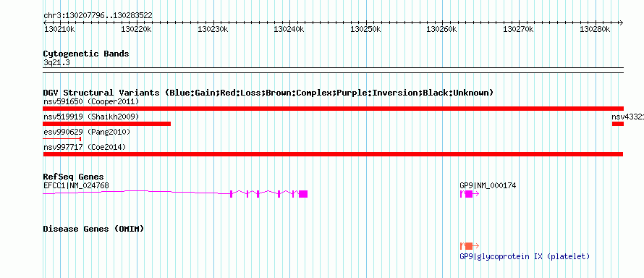The width and height of the screenshot is (644, 278).
Task: Click the thin red esv990629 variant line
Action: [x=62, y=139]
